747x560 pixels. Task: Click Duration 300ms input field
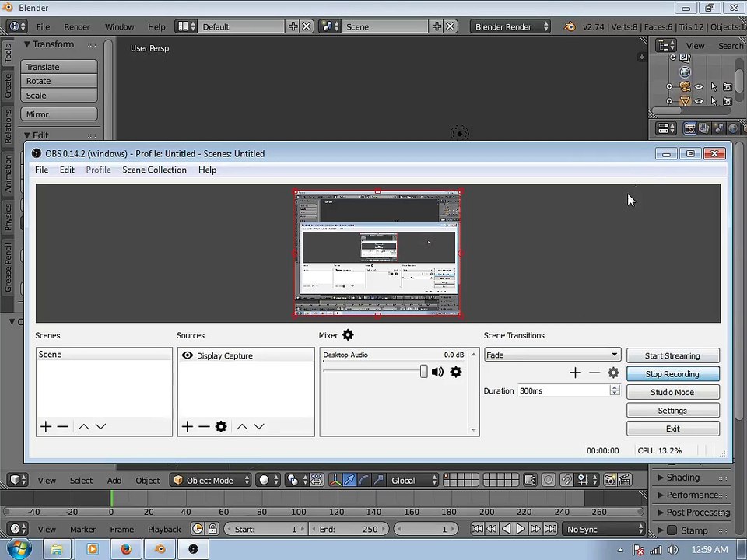(x=563, y=390)
